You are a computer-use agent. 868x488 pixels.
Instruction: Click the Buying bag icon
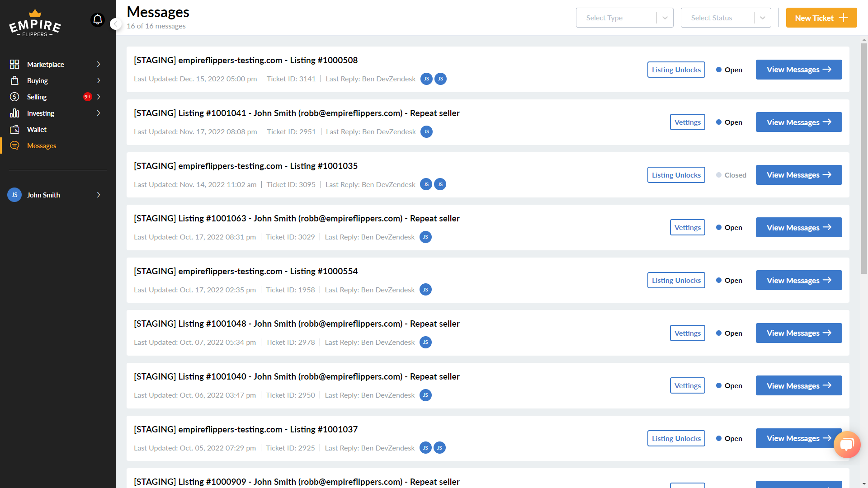(x=14, y=80)
